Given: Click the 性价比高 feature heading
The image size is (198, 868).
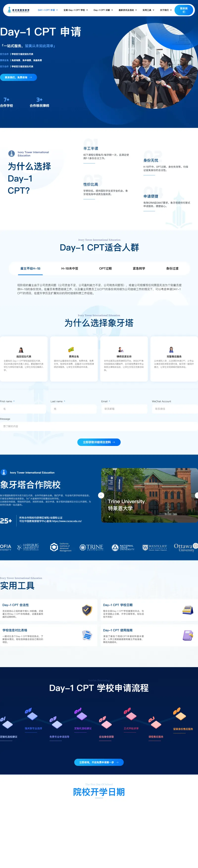Looking at the screenshot, I should click(91, 184).
